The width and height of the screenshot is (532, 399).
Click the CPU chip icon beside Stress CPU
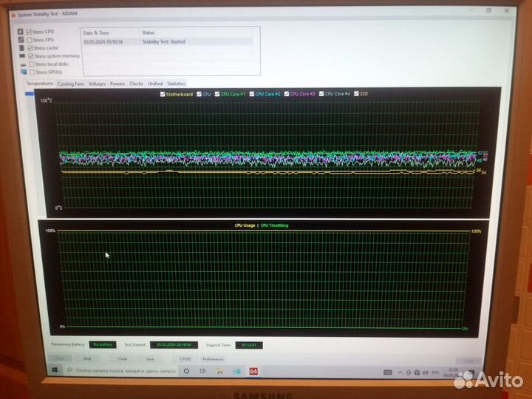21,32
